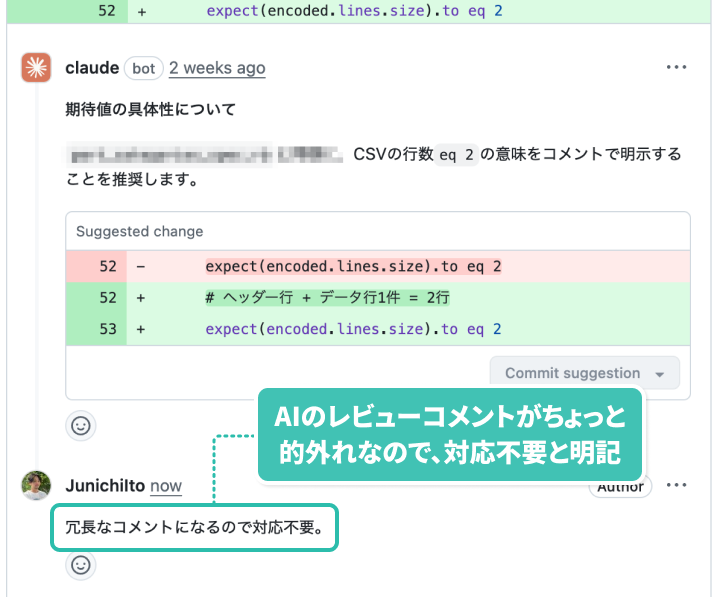Viewport: 720px width, 597px height.
Task: Click Junichilto's profile avatar photo
Action: (x=37, y=486)
